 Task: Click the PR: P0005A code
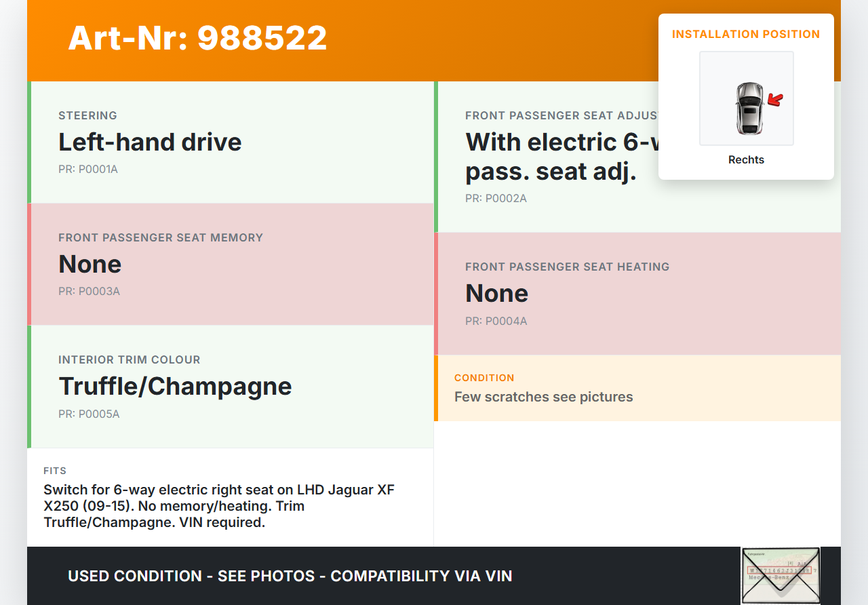(x=89, y=414)
